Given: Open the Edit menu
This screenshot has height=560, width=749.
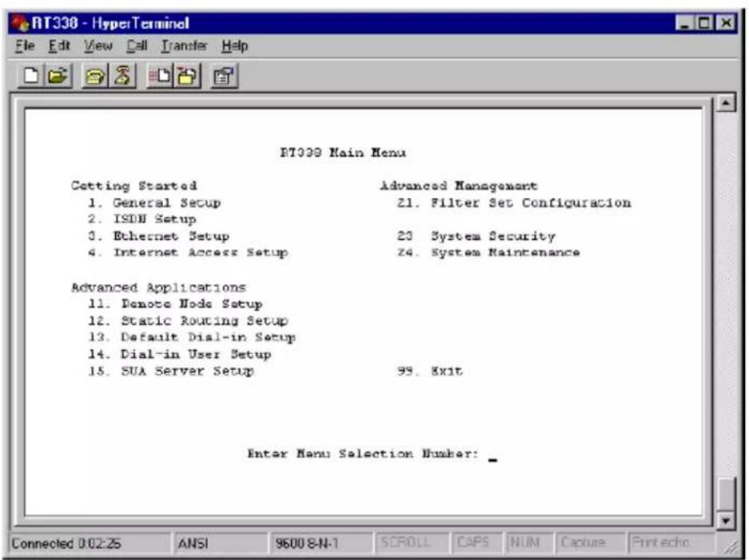Looking at the screenshot, I should click(x=59, y=46).
